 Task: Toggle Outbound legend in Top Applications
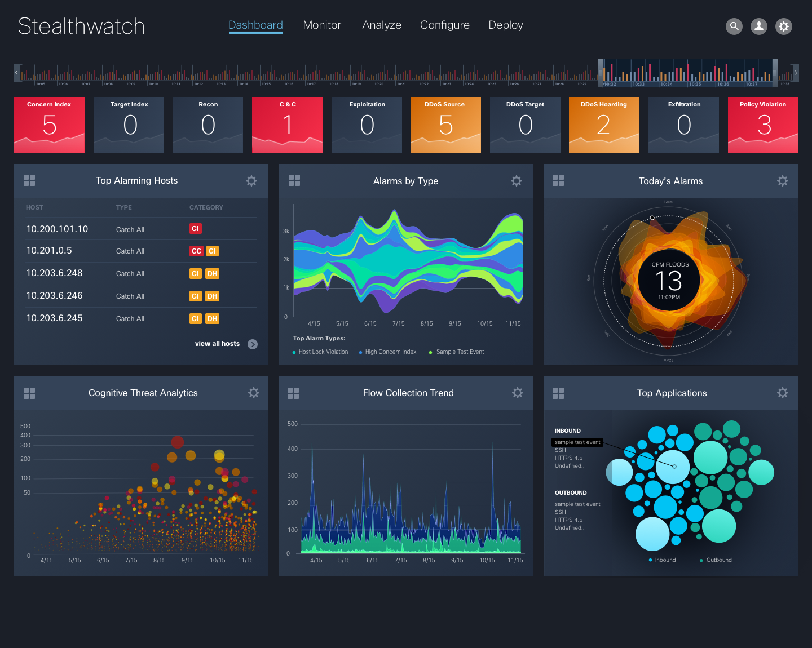[x=716, y=560]
